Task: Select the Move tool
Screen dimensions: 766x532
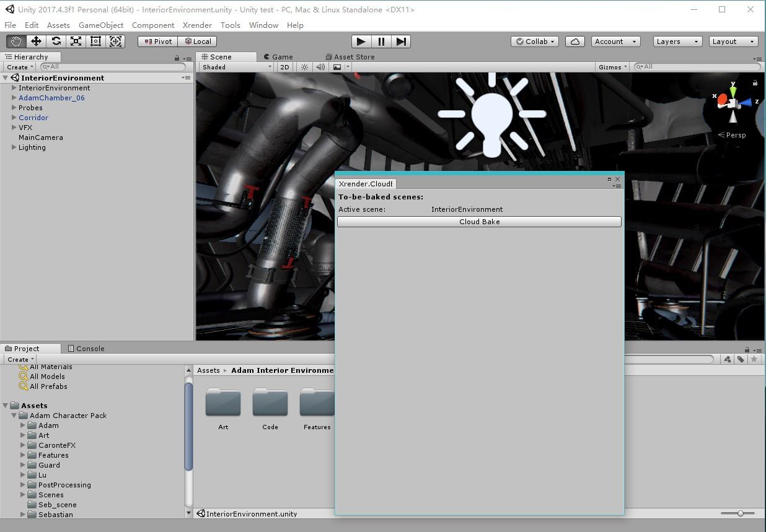Action: click(35, 41)
